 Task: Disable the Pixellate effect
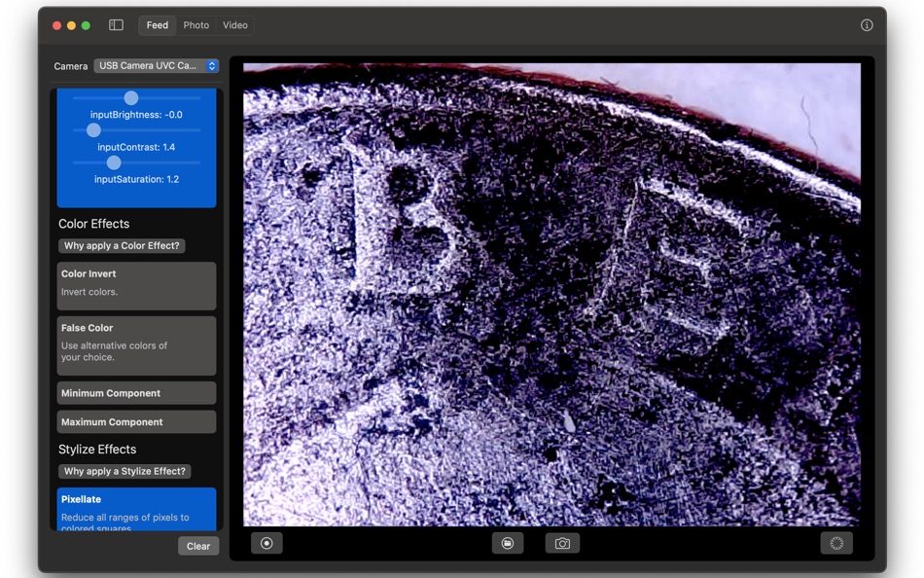[x=136, y=509]
